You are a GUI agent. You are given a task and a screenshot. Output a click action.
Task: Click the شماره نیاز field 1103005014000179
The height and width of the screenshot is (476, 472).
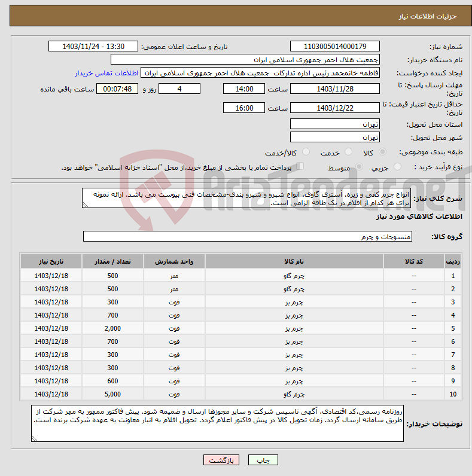tap(335, 47)
